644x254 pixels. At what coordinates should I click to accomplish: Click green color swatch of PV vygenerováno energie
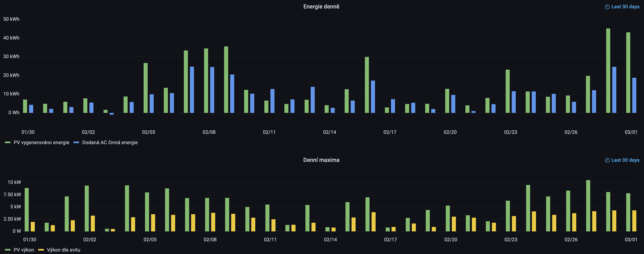point(8,143)
